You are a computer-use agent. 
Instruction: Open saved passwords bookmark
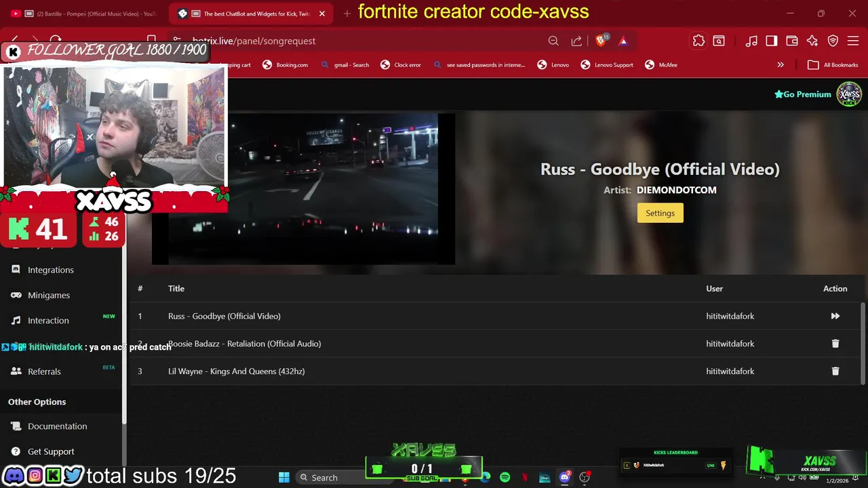[x=479, y=65]
